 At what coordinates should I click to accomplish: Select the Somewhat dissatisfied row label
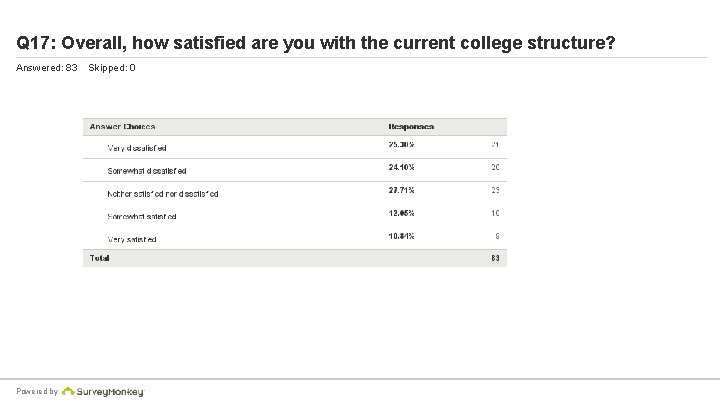click(x=147, y=170)
